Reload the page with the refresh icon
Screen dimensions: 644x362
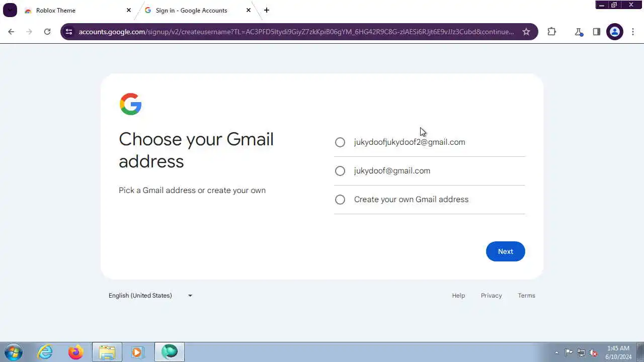[47, 32]
